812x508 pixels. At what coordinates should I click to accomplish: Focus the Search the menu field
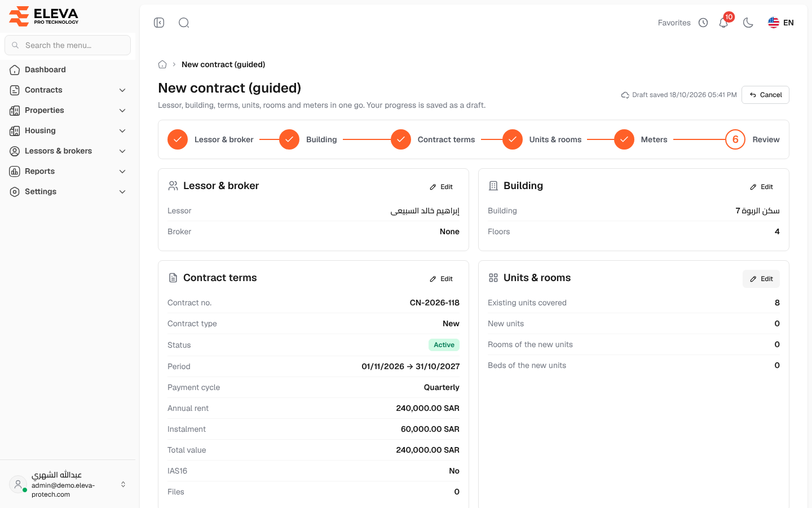pyautogui.click(x=68, y=45)
